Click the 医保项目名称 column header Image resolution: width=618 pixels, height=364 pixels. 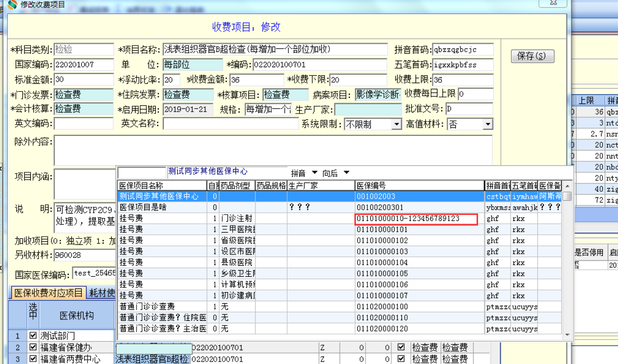162,186
